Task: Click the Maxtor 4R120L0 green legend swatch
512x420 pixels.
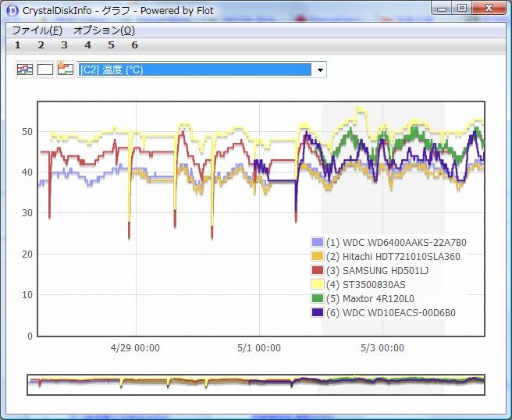Action: point(318,298)
